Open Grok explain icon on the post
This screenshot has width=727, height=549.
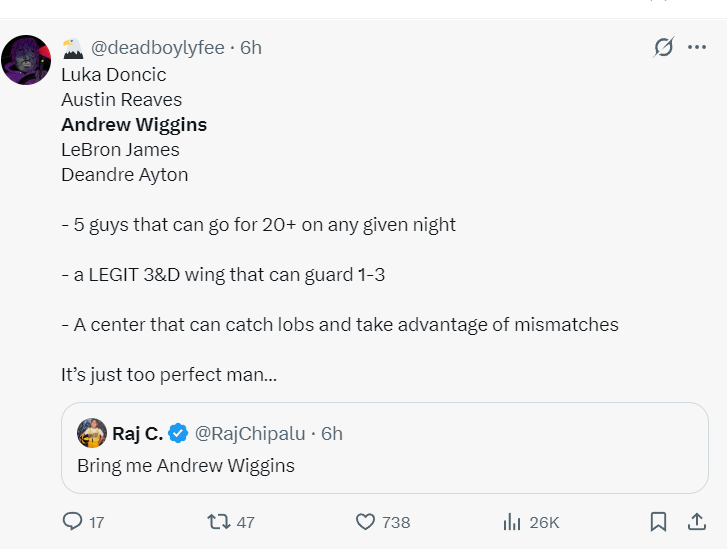tap(662, 47)
